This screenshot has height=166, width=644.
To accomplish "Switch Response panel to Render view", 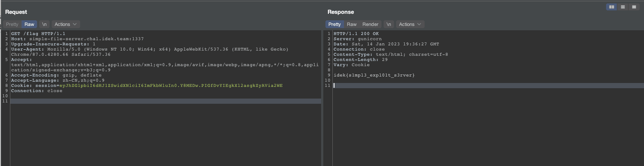I will (x=370, y=24).
